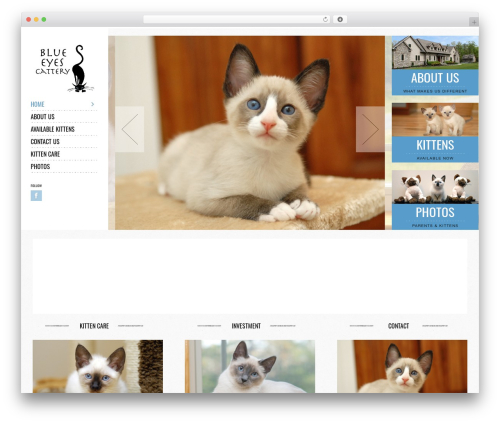Reload page via browser refresh icon
This screenshot has width=500, height=423.
[325, 20]
